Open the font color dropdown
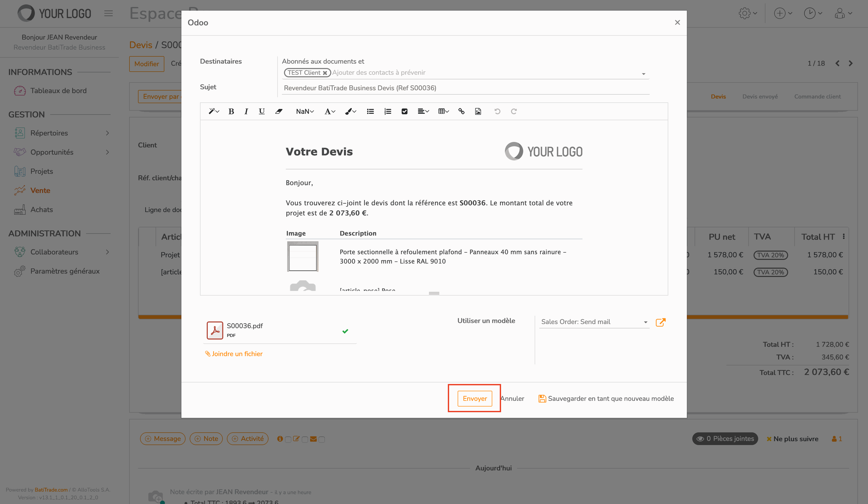Viewport: 868px width, 504px height. 330,111
